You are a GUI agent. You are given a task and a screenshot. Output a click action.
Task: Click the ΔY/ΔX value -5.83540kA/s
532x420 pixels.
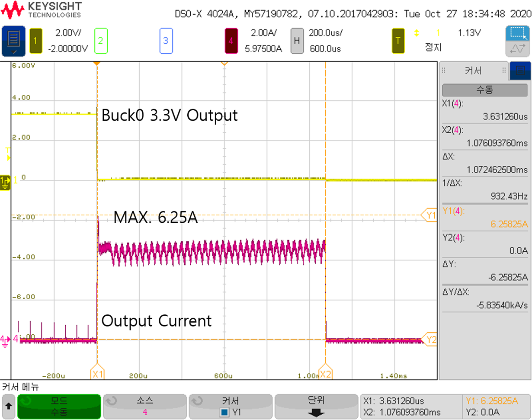tap(502, 305)
